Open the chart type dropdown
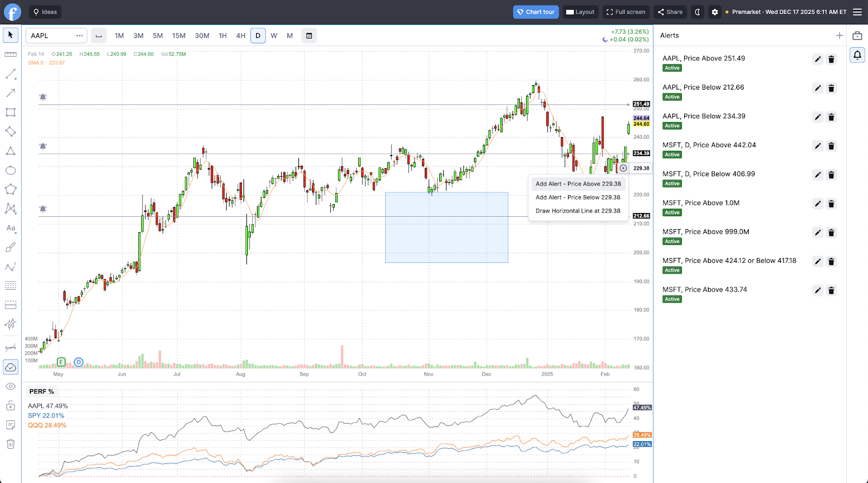The image size is (868, 483). click(99, 36)
